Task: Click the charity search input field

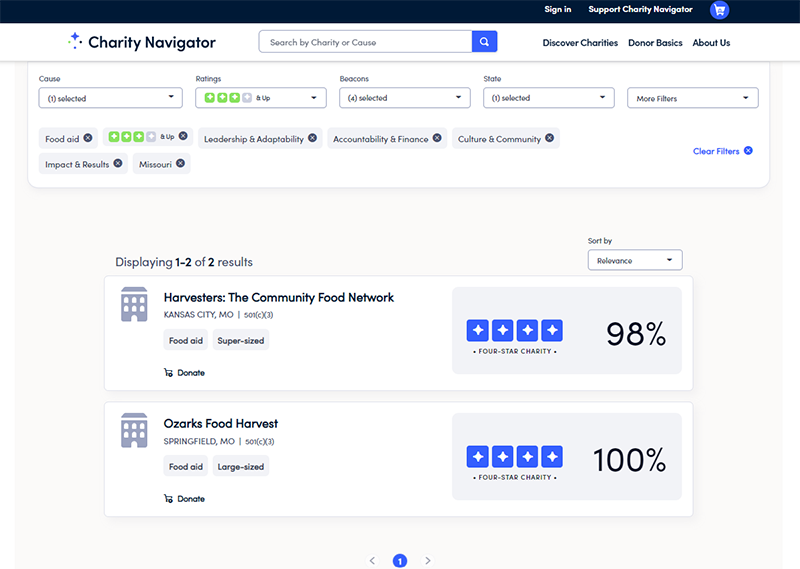Action: click(365, 42)
